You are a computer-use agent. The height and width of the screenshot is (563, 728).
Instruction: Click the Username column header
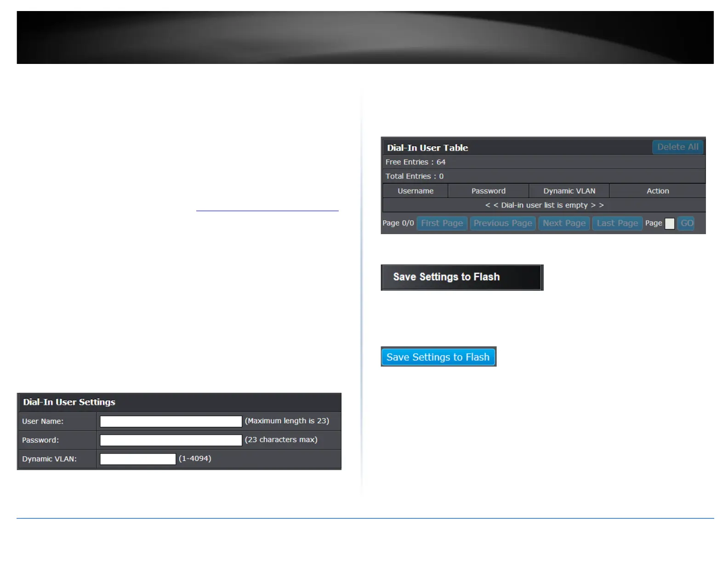(x=415, y=191)
